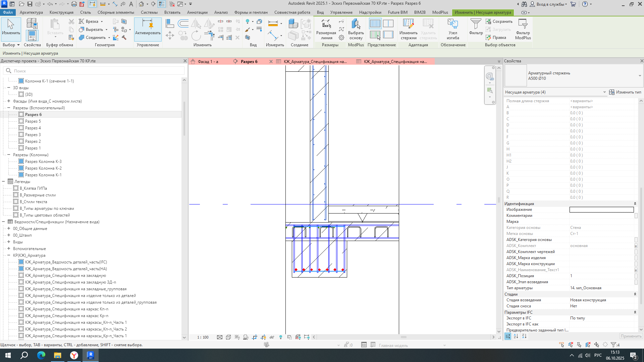This screenshot has width=644, height=362.
Task: Click the ModPlus filter (Фильтр ModPlus) icon
Action: [523, 29]
